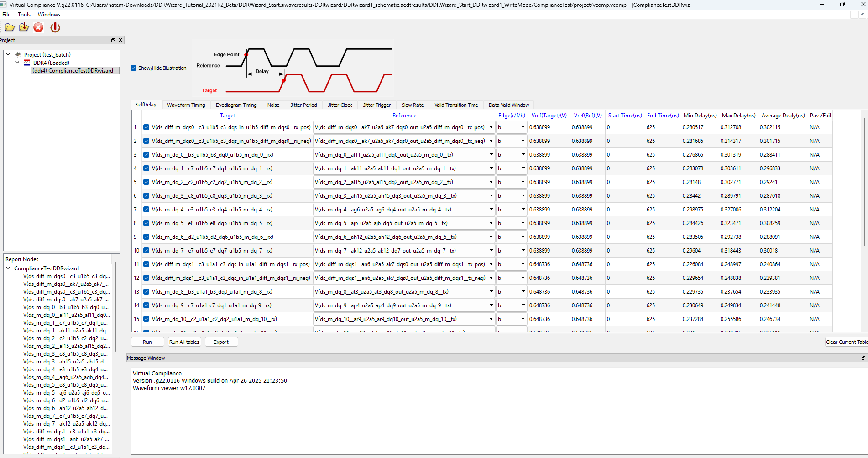Image resolution: width=868 pixels, height=458 pixels.
Task: Float the Project panel with undock icon
Action: click(x=113, y=40)
